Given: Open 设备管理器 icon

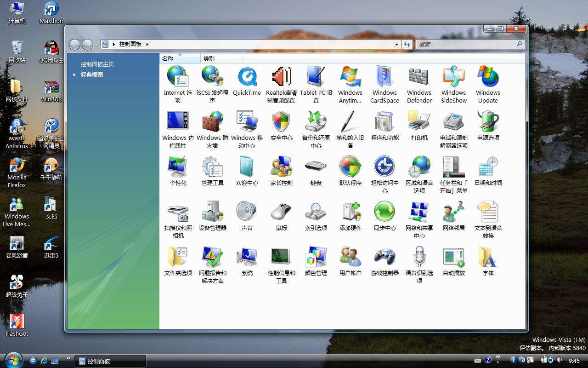Looking at the screenshot, I should [x=212, y=216].
